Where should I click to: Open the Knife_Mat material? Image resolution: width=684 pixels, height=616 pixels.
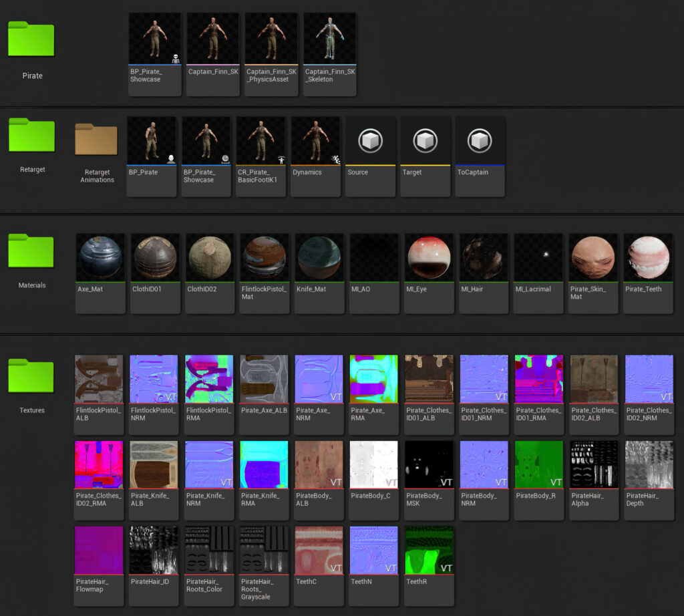pos(319,256)
